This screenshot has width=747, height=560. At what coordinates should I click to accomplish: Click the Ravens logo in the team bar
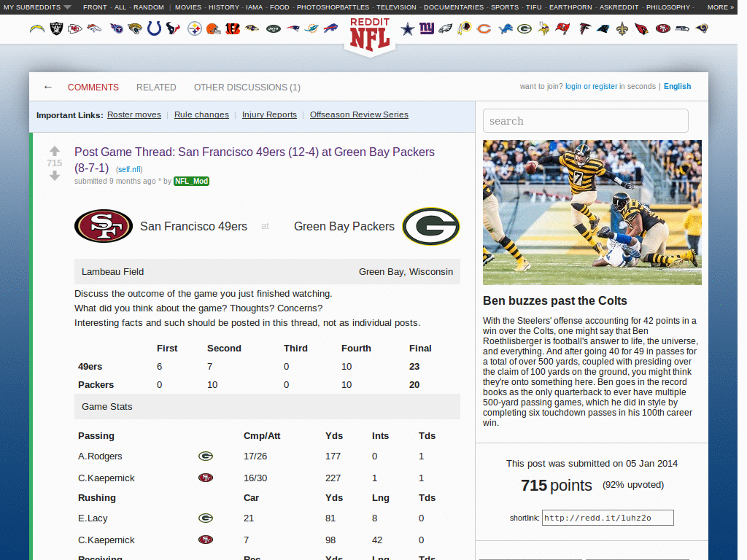[252, 29]
